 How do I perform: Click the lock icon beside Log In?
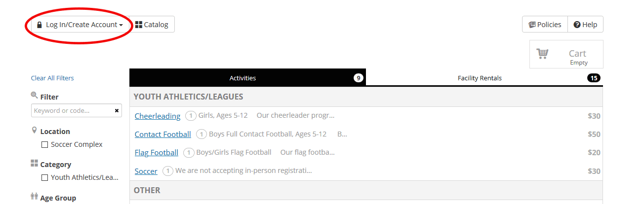tap(40, 25)
